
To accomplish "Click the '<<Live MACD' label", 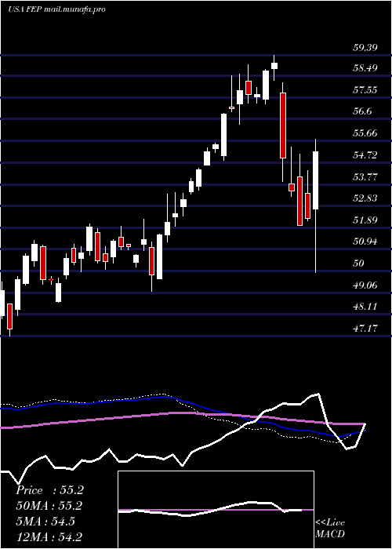I will click(330, 529).
